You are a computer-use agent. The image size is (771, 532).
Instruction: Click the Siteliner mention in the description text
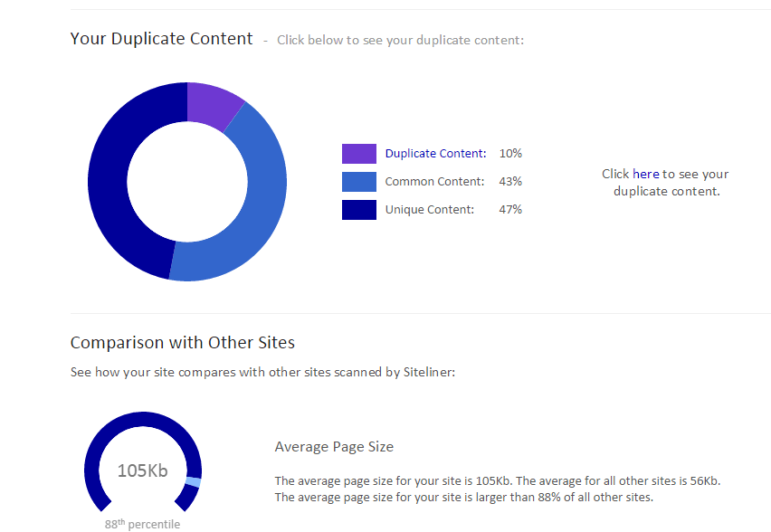click(x=426, y=372)
